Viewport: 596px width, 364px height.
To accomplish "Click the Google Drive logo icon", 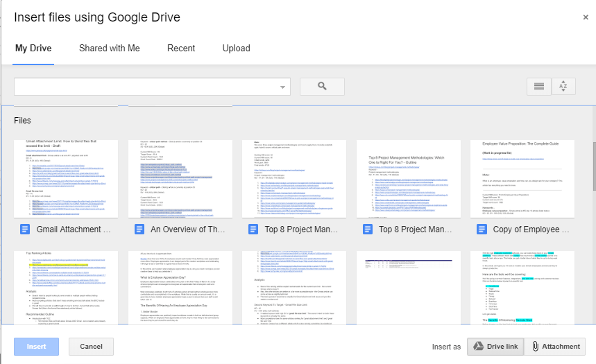I will click(x=478, y=346).
